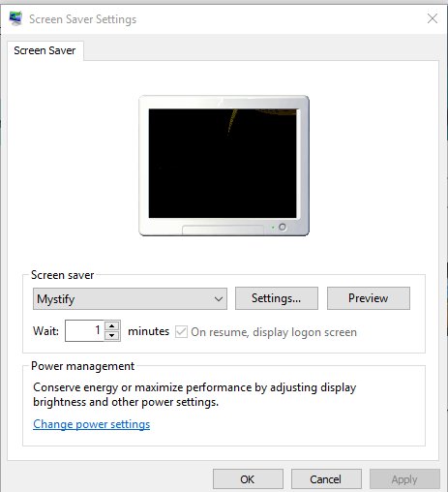Toggle On resume, display logon screen checkbox
Screen dimensions: 448x492
pos(181,331)
